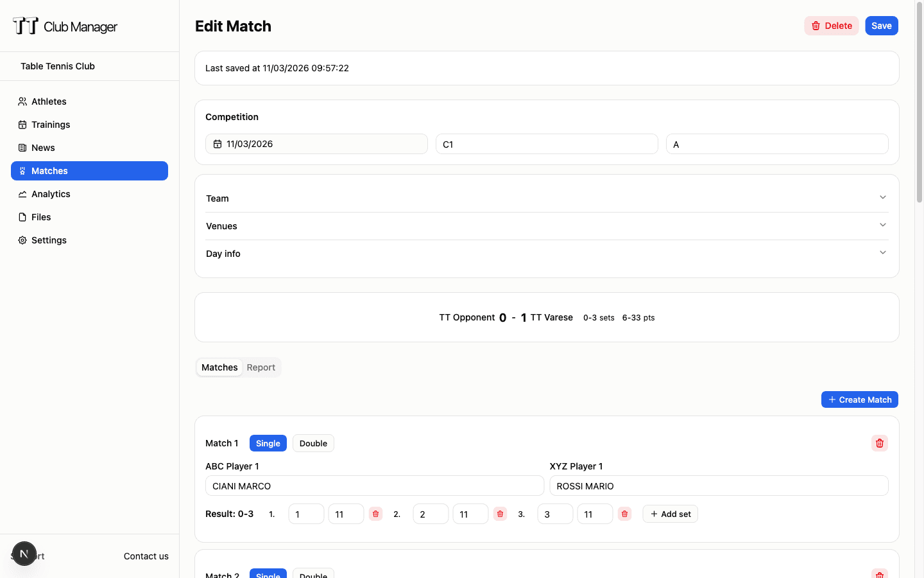Screen dimensions: 924x578
Task: Delete the first set using its trash icon
Action: pos(375,514)
